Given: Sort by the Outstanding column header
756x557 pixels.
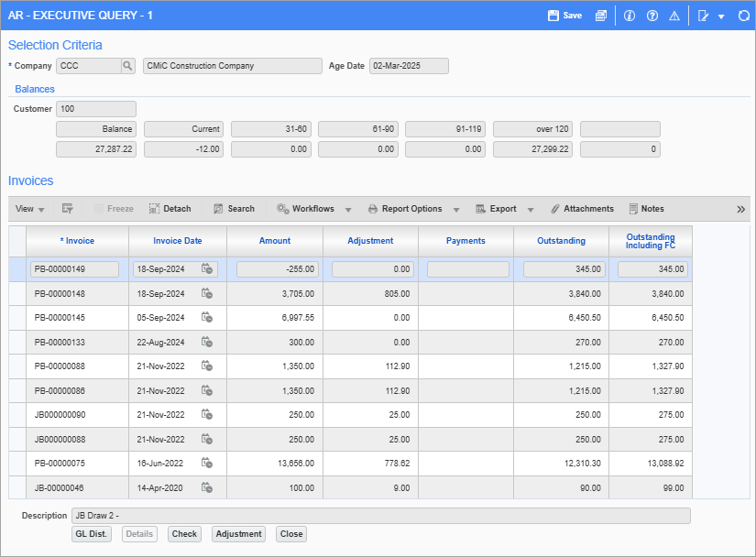Looking at the screenshot, I should (561, 241).
